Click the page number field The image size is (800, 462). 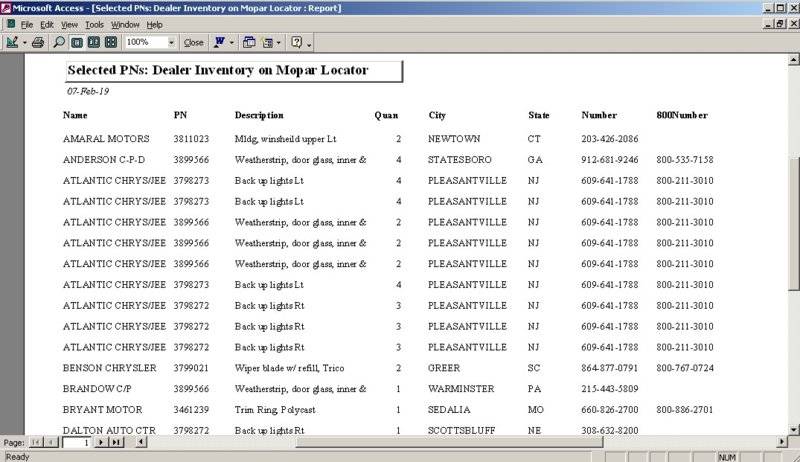click(77, 443)
